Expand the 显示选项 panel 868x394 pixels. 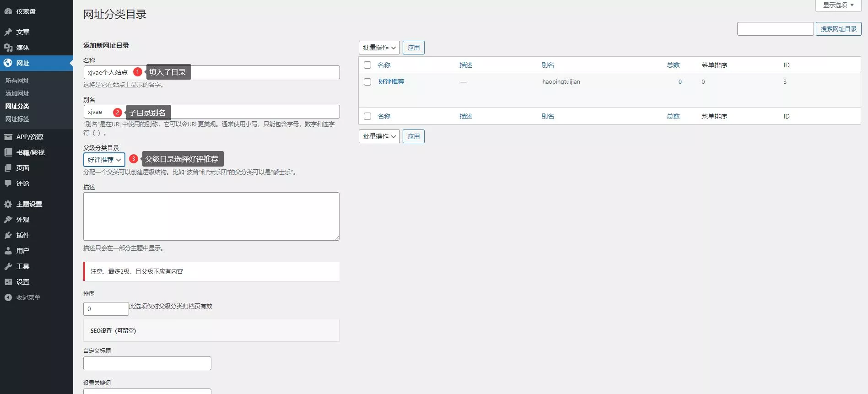[838, 5]
